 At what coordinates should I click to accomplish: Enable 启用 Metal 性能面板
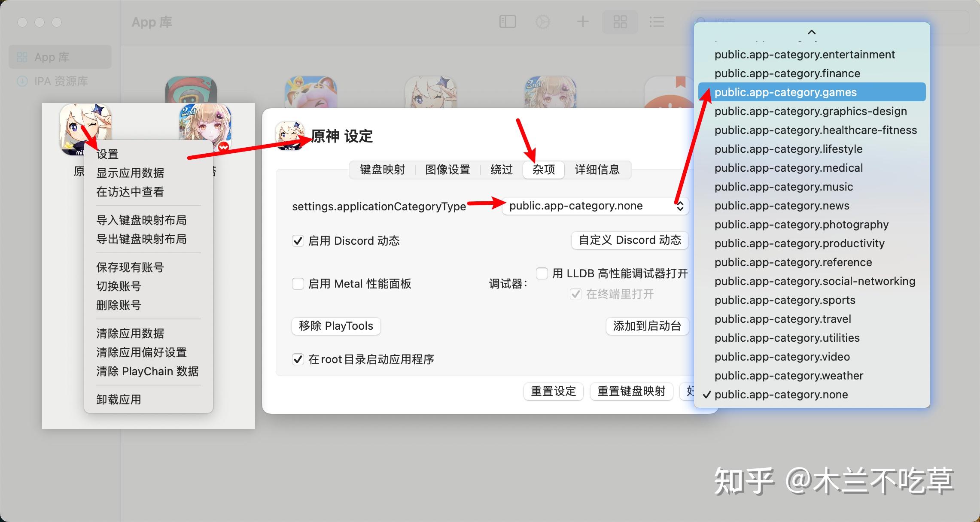pyautogui.click(x=298, y=283)
